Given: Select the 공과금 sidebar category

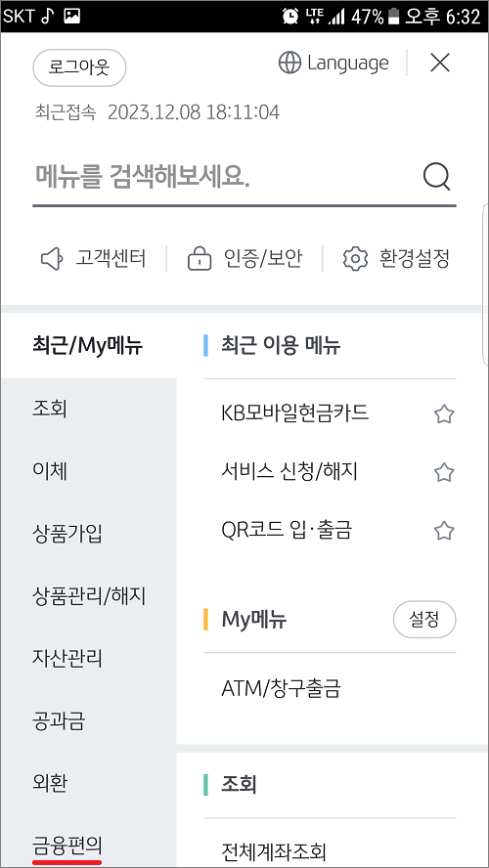Looking at the screenshot, I should 59,721.
